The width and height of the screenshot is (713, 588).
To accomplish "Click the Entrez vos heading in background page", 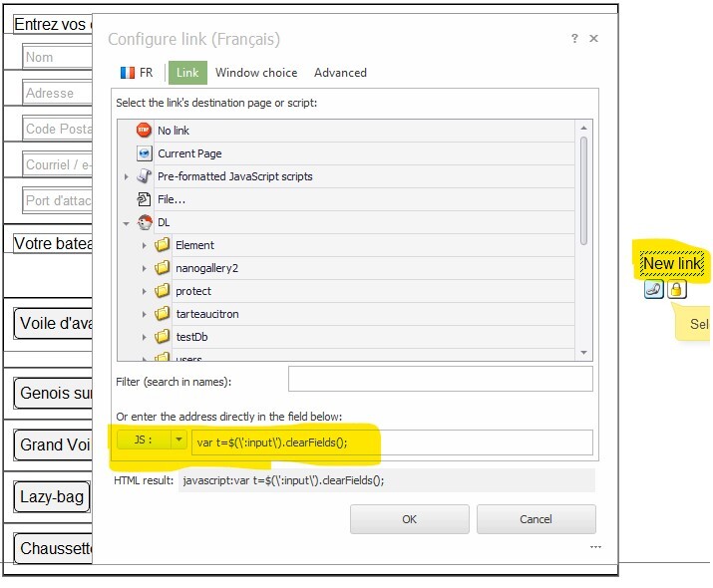I will coord(53,24).
